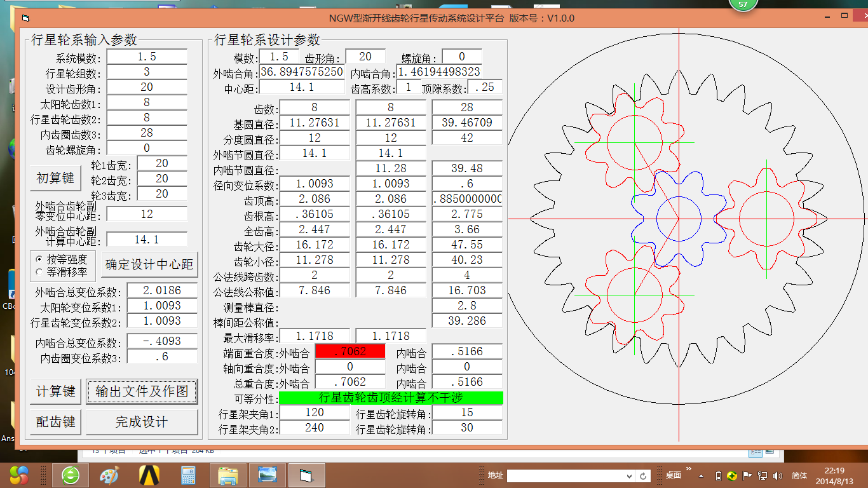868x488 pixels.
Task: Click the green 57 badge at top
Action: tap(742, 4)
